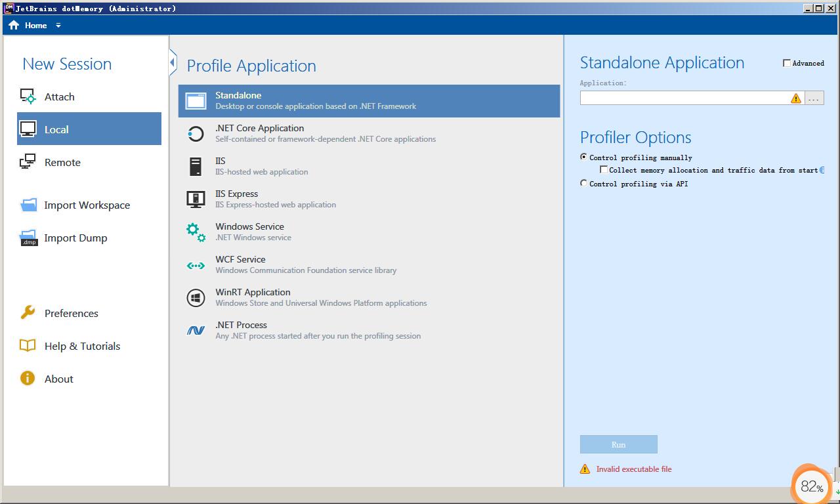Select the Attach session icon
The height and width of the screenshot is (504, 840).
28,96
